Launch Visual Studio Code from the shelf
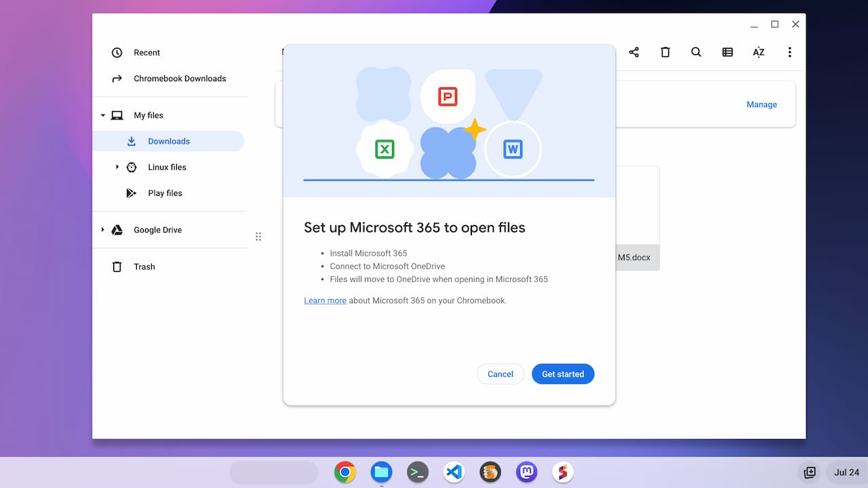 454,472
